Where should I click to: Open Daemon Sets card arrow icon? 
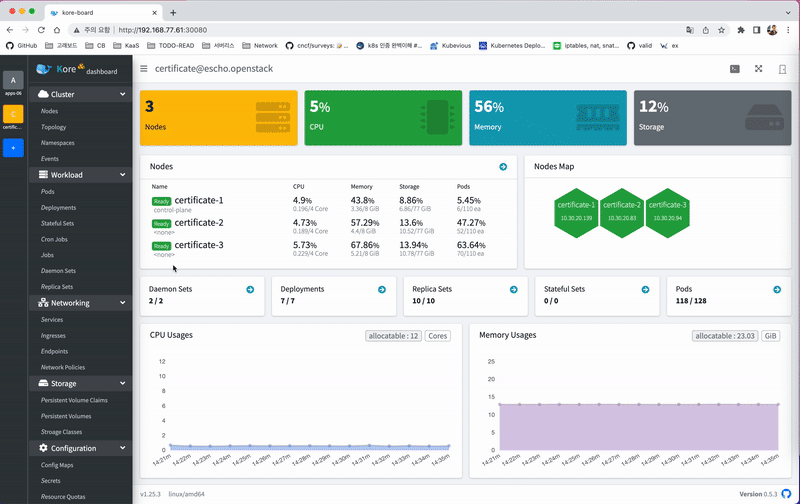click(250, 289)
